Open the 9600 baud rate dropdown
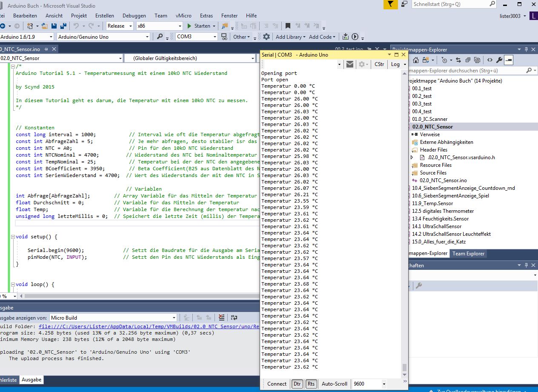 (383, 383)
